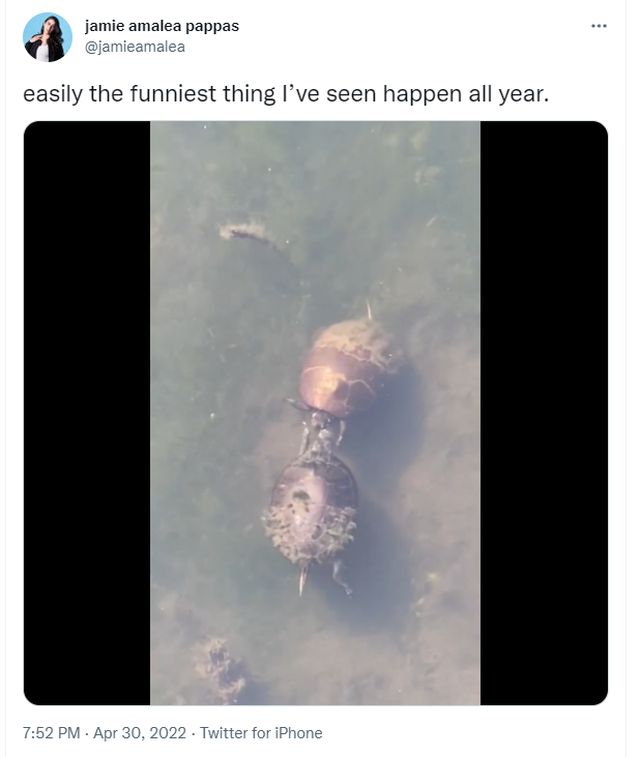This screenshot has height=757, width=640.
Task: Select the tweet text about funniest thing
Action: [x=286, y=94]
